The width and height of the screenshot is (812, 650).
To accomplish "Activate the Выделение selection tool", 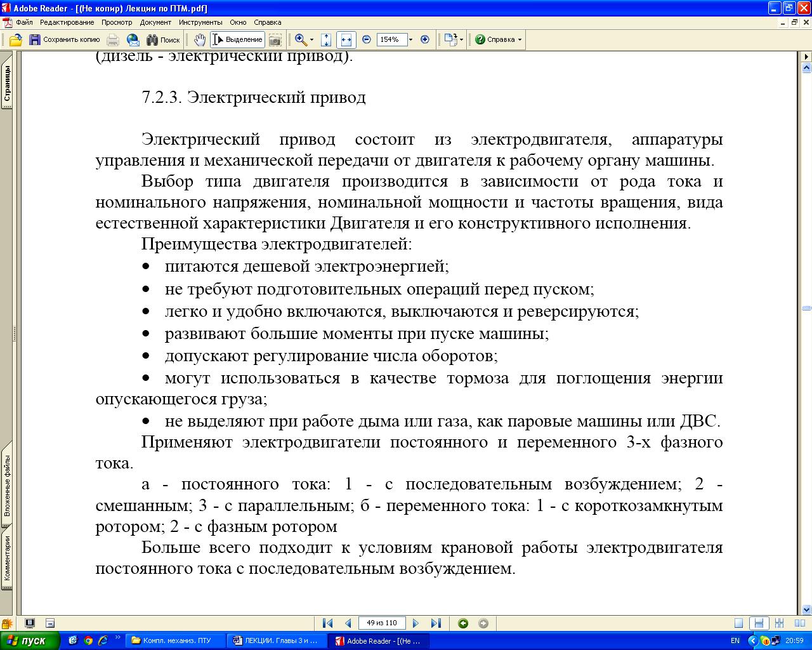I will (x=237, y=39).
